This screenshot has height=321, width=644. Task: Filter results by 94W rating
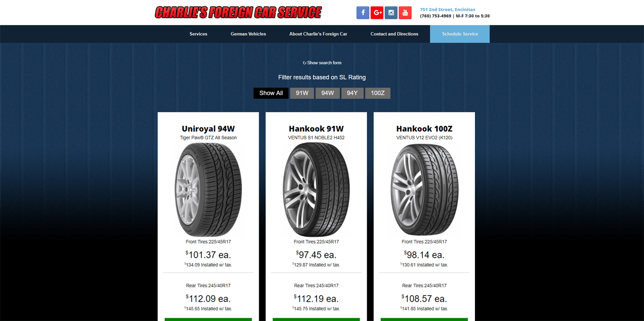(x=327, y=93)
